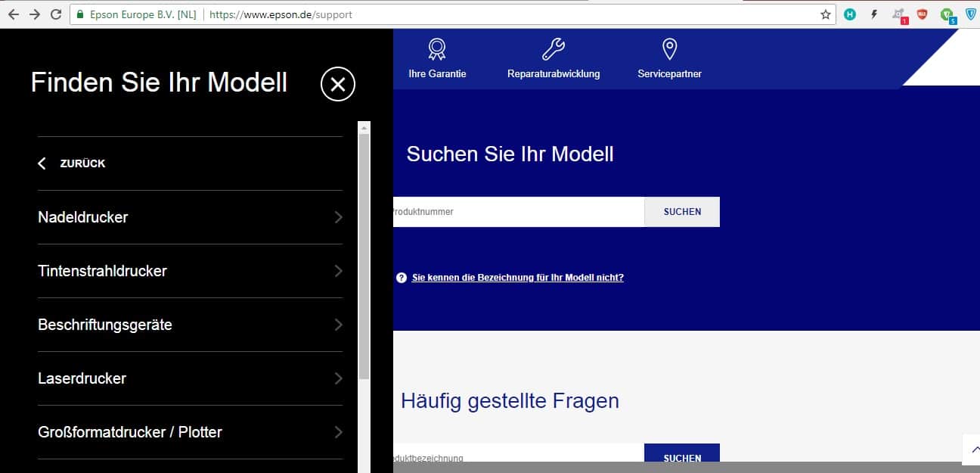The image size is (980, 473).
Task: Bookmark this page with the star
Action: coord(825,14)
